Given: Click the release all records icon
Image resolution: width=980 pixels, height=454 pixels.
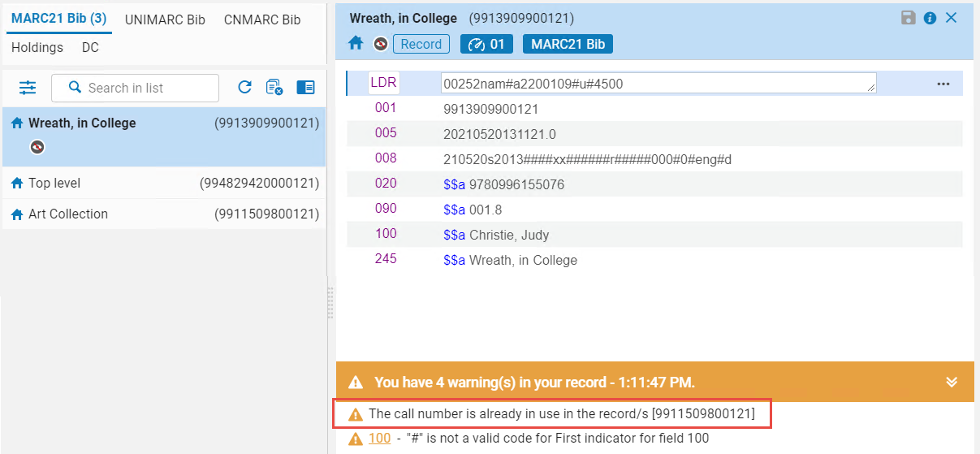Looking at the screenshot, I should point(274,88).
